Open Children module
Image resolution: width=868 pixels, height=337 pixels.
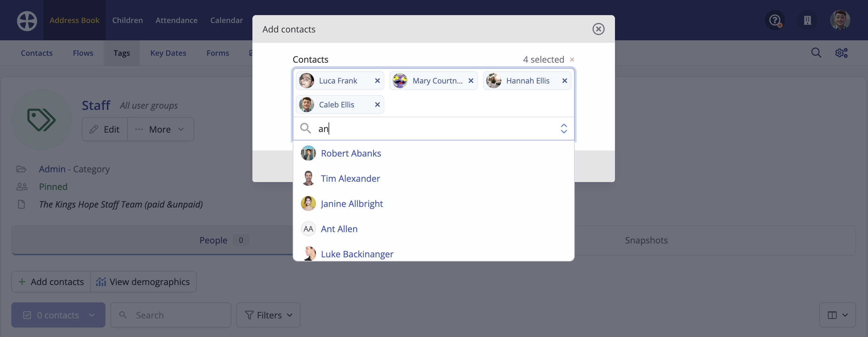coord(127,20)
